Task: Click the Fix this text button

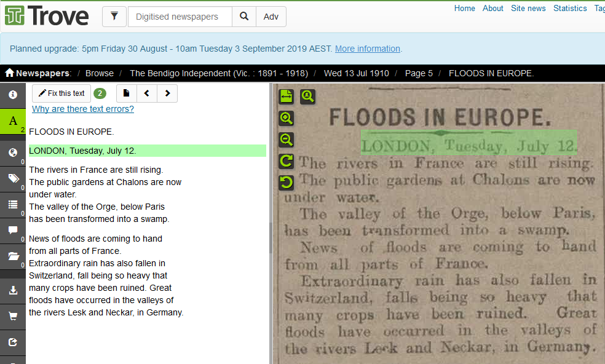Action: (x=61, y=93)
